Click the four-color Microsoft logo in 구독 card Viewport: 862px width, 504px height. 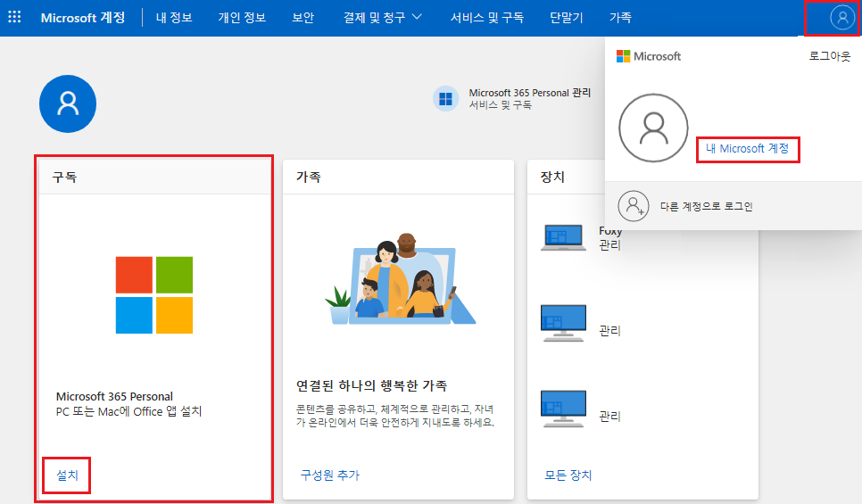pyautogui.click(x=154, y=295)
